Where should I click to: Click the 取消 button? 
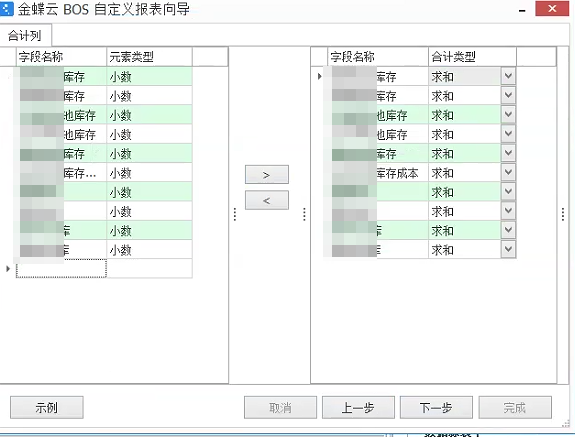[280, 407]
